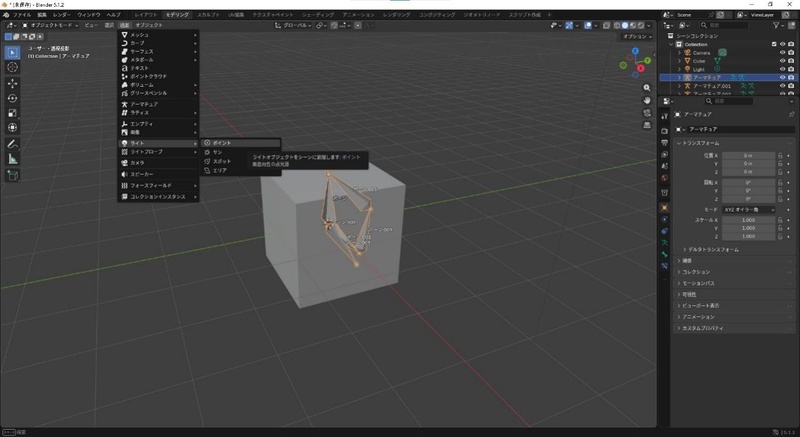Image resolution: width=800 pixels, height=437 pixels.
Task: Open the Render properties tab icon
Action: [664, 131]
